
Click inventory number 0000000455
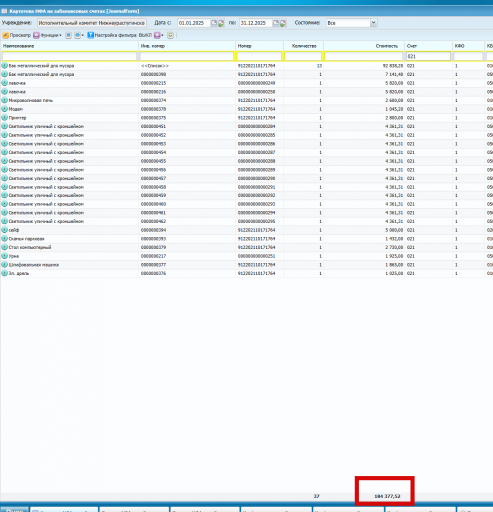click(153, 161)
